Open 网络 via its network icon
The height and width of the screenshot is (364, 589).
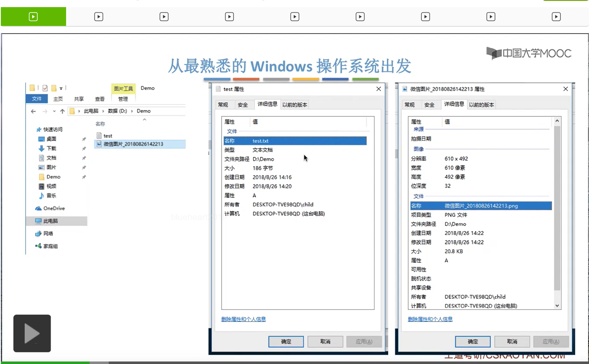pos(38,234)
